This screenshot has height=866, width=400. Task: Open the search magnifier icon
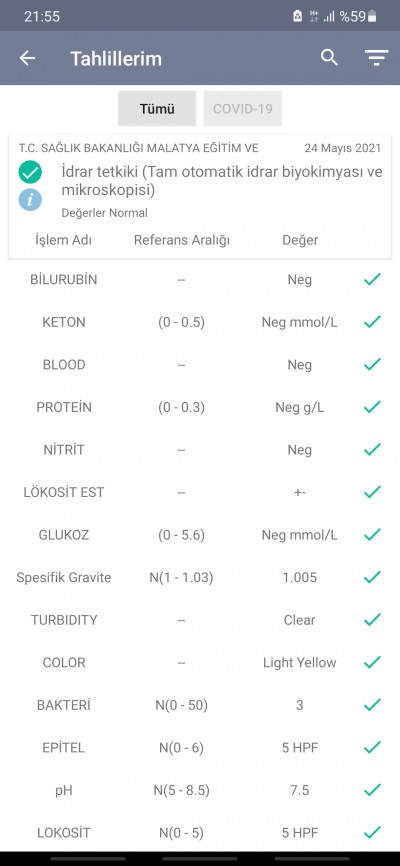pyautogui.click(x=329, y=57)
